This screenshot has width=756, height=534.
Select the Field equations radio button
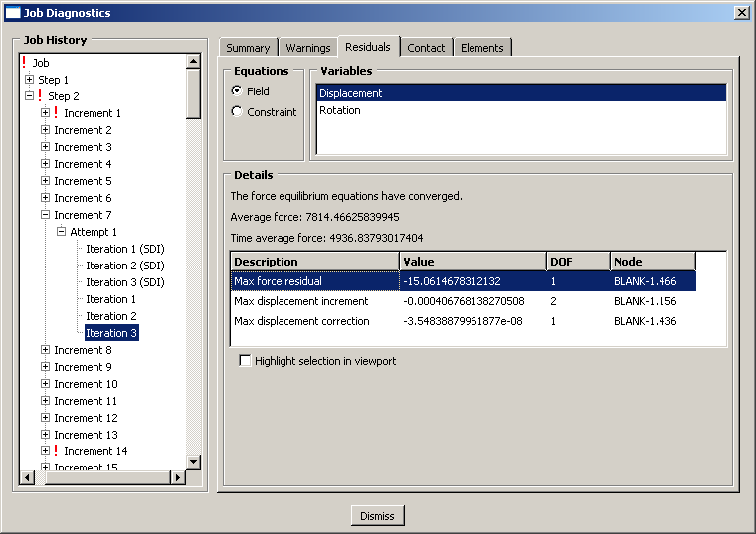237,90
